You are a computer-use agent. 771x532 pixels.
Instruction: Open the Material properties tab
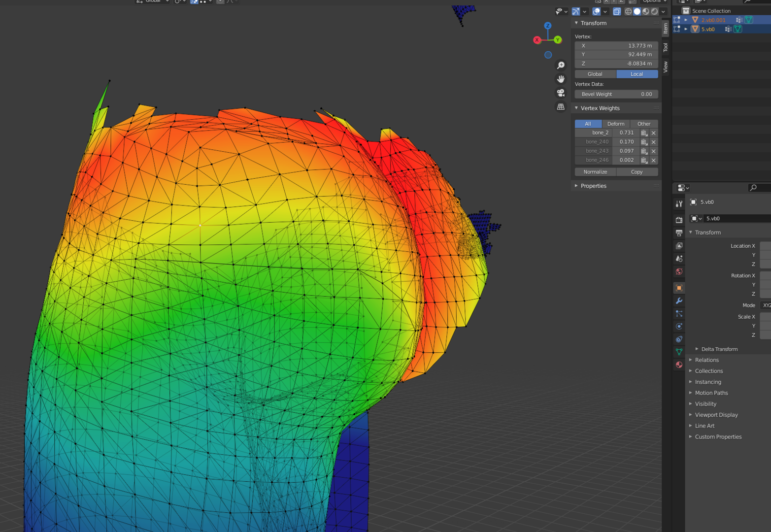(x=679, y=365)
